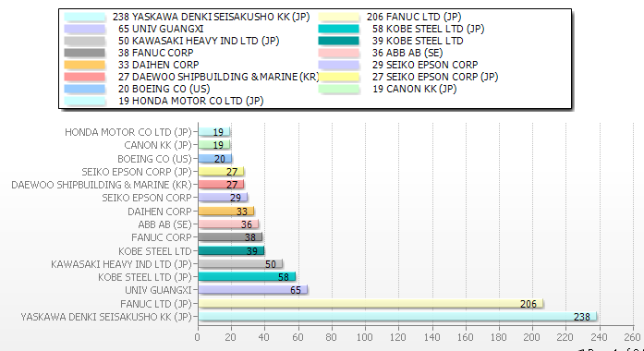This screenshot has height=351, width=644.
Task: Click the green CANON KK legend swatch
Action: click(x=339, y=89)
